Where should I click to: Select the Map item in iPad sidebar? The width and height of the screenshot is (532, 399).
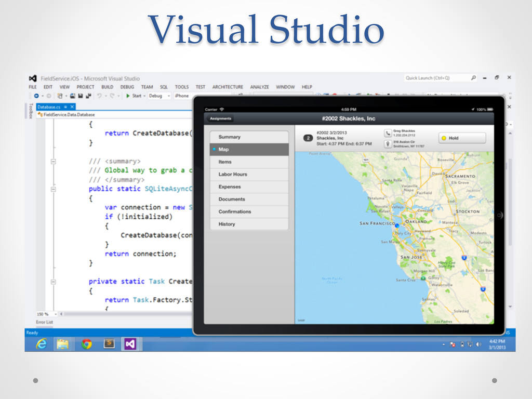point(249,149)
